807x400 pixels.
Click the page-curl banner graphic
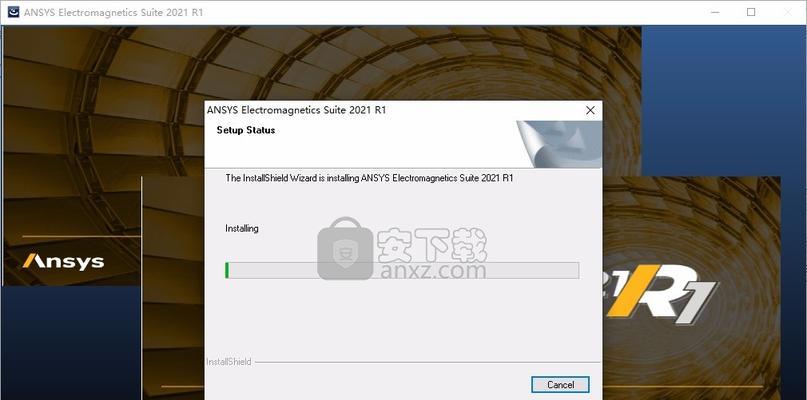point(558,144)
